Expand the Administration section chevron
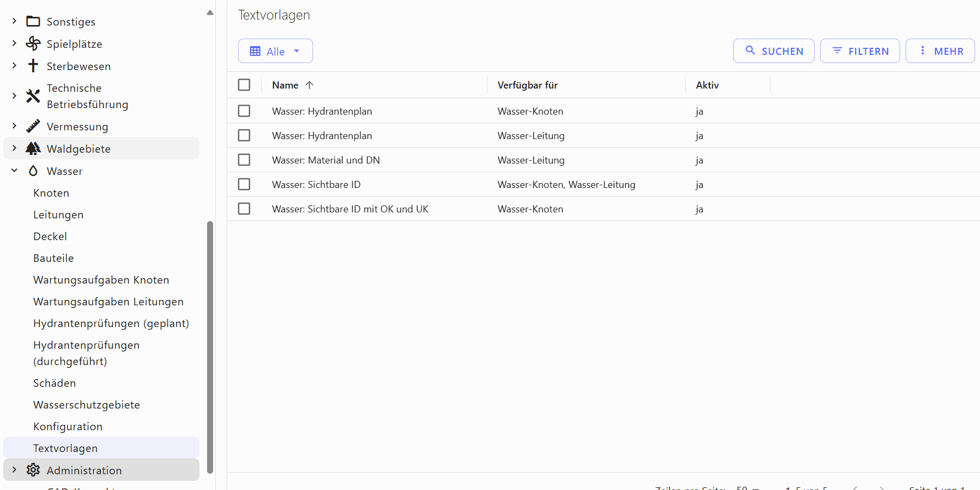 pyautogui.click(x=15, y=470)
